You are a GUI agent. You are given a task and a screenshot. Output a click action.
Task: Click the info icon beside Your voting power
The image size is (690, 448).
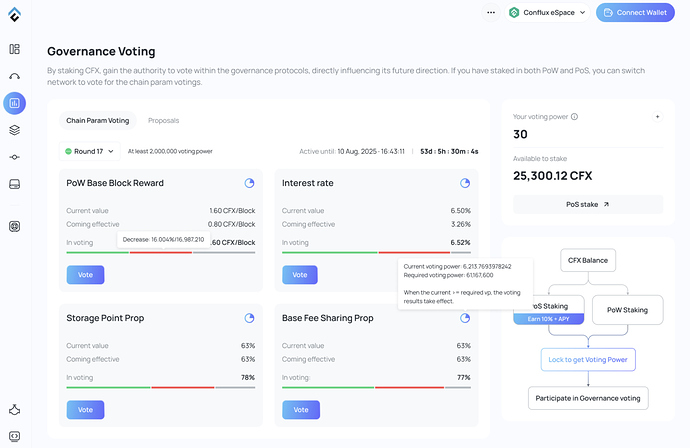tap(574, 117)
